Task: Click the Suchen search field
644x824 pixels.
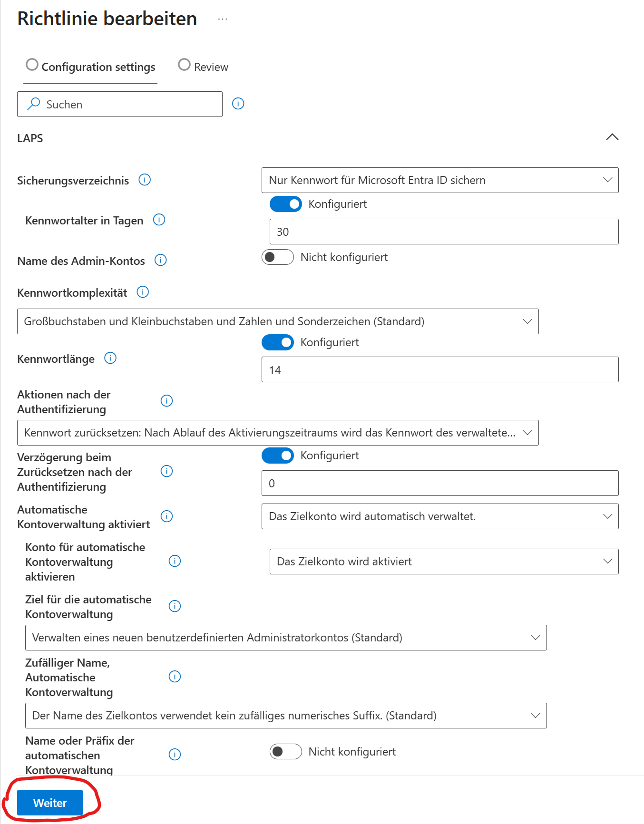Action: [x=120, y=104]
